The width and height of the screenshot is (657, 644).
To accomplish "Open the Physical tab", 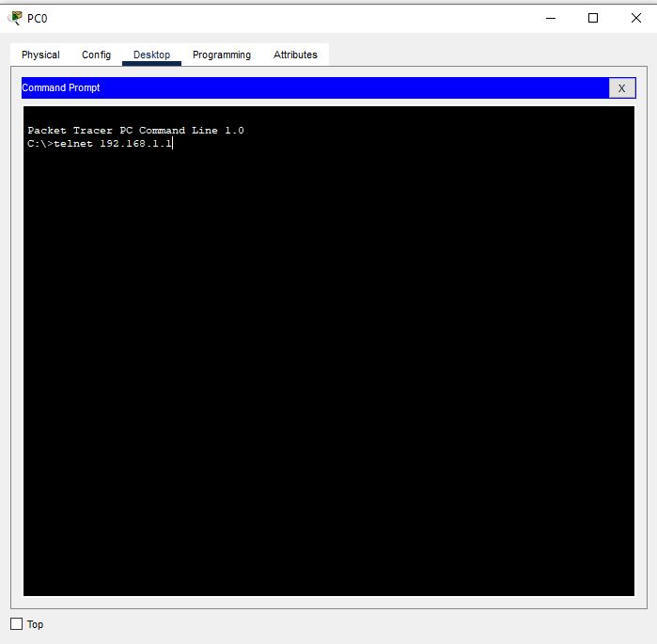I will [x=40, y=55].
